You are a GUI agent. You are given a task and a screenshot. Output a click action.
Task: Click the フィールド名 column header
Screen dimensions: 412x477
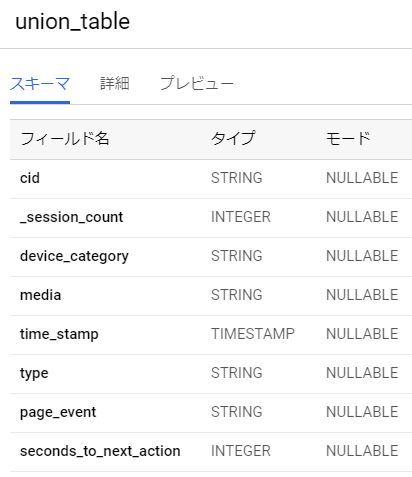(65, 139)
